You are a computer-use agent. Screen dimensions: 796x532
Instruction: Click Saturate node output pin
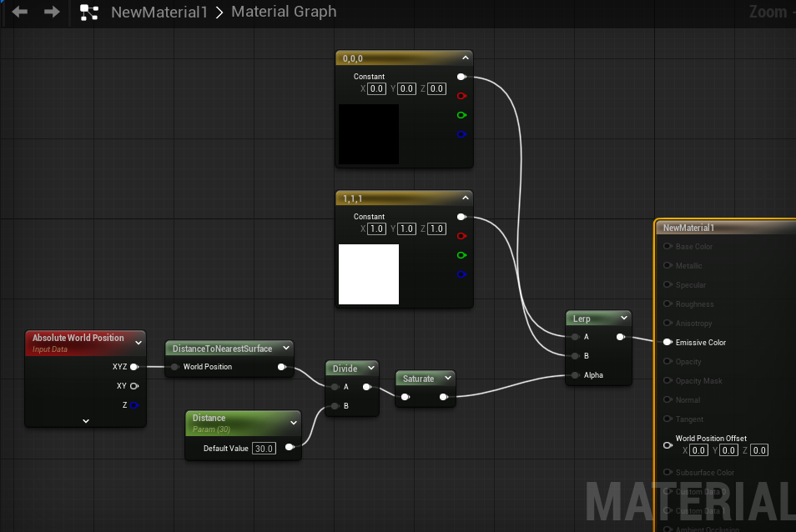[443, 397]
